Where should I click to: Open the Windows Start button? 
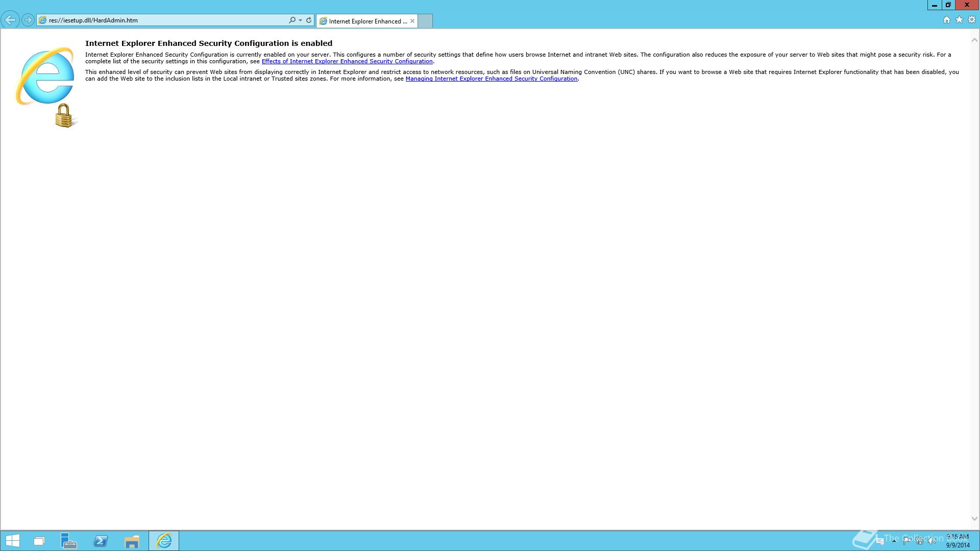coord(12,541)
